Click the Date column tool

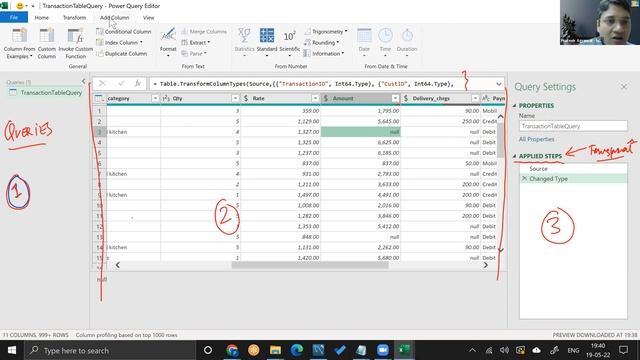[x=364, y=42]
